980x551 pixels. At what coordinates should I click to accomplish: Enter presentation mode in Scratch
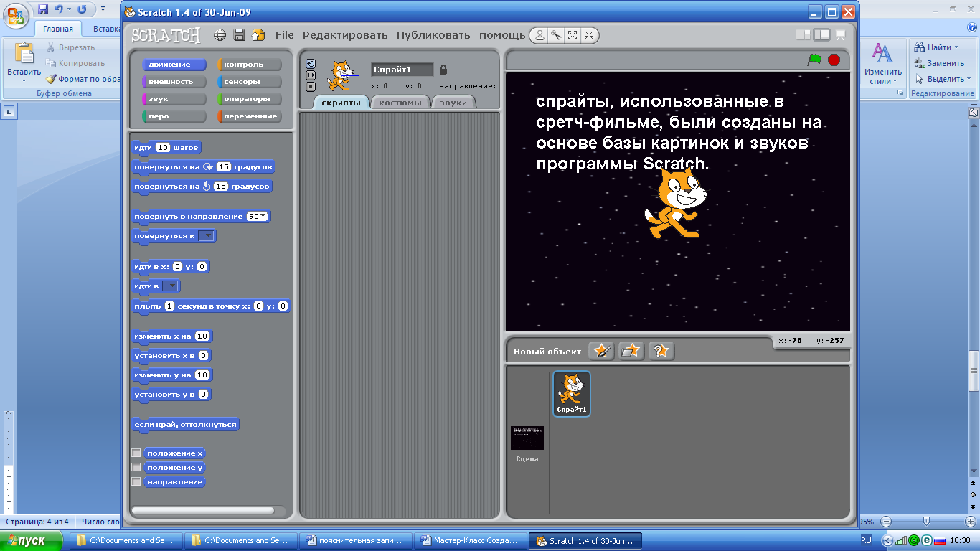[841, 34]
